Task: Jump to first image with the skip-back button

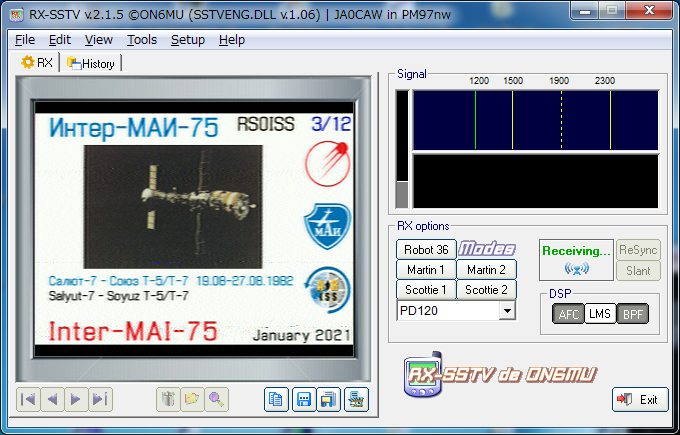Action: point(28,399)
